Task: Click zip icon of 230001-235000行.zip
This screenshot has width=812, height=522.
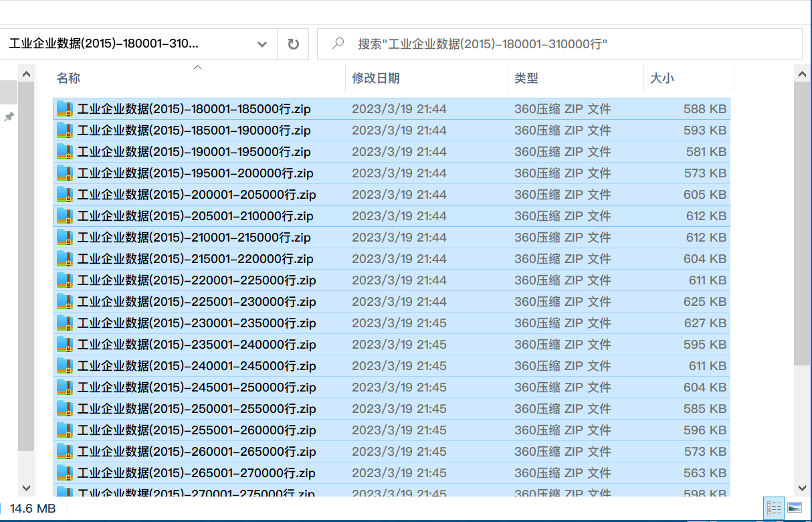Action: coord(64,323)
